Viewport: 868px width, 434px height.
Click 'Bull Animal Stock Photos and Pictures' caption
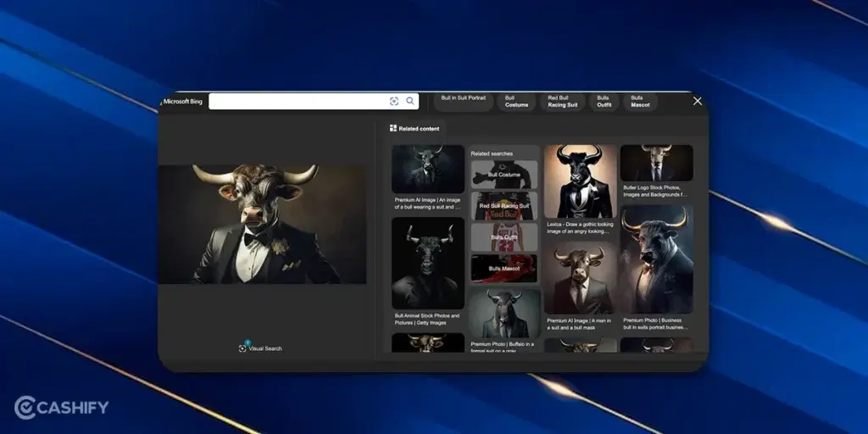pos(427,319)
